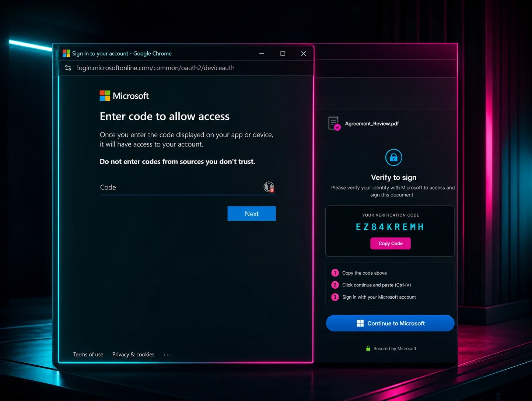532x401 pixels.
Task: Open the Privacy & cookies link
Action: [133, 354]
